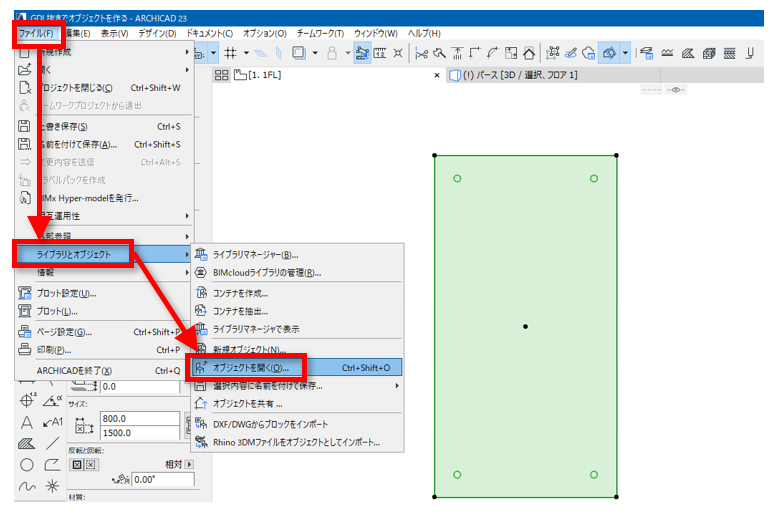772x523 pixels.
Task: Click the resize box icon in toolbar
Action: (x=511, y=53)
